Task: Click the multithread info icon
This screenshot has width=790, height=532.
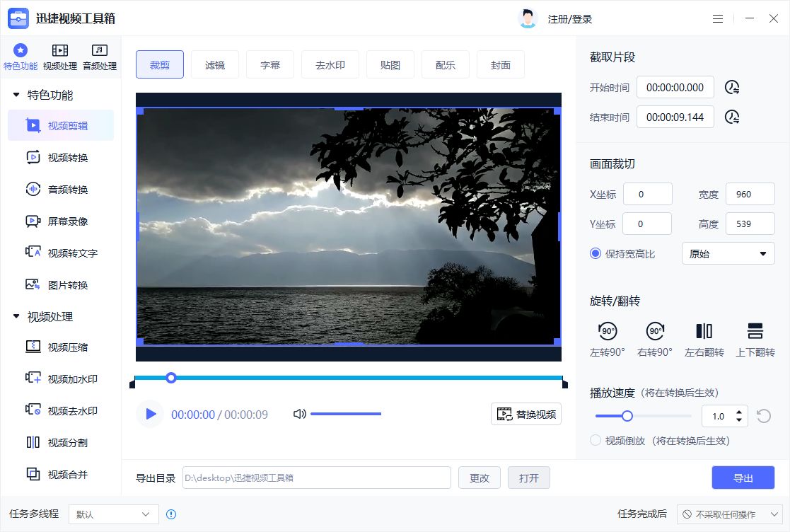Action: pos(171,514)
